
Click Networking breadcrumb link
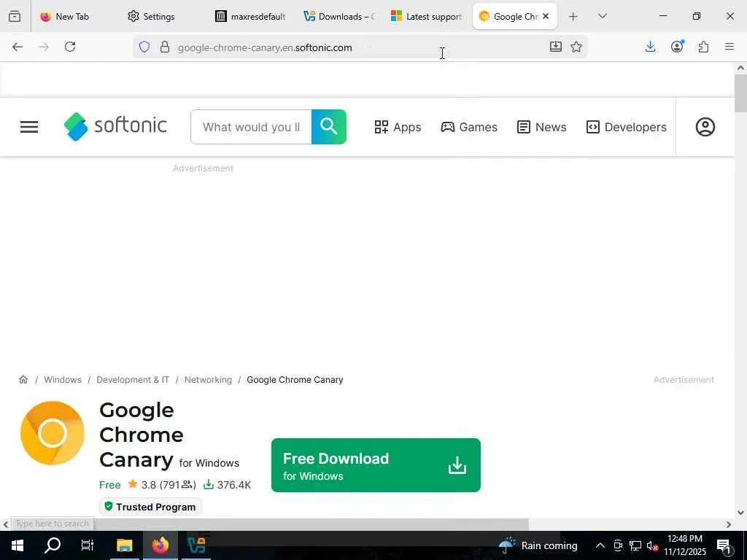coord(208,379)
